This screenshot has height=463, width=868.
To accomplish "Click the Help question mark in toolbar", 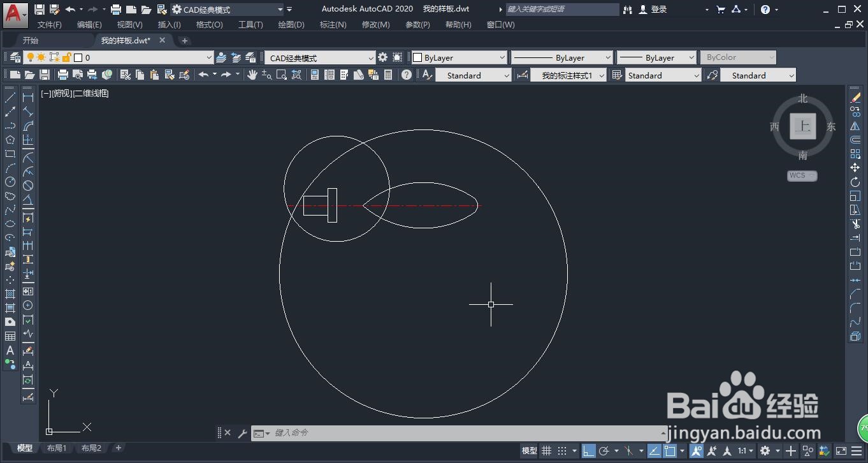I will [407, 75].
